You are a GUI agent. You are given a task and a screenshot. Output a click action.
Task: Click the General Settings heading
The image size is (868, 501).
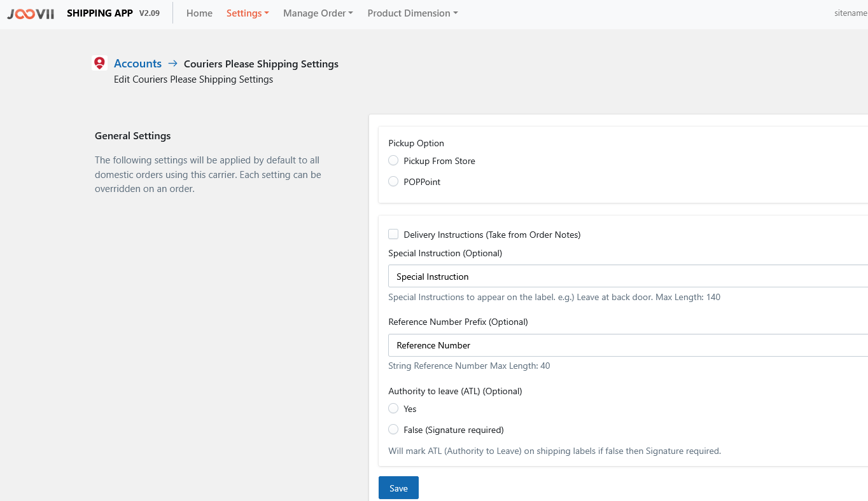pyautogui.click(x=132, y=136)
